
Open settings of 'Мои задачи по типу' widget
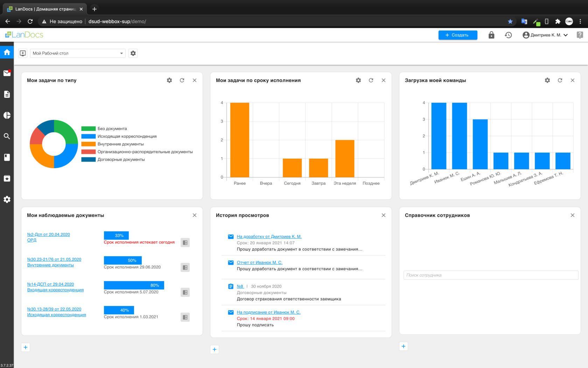click(169, 80)
